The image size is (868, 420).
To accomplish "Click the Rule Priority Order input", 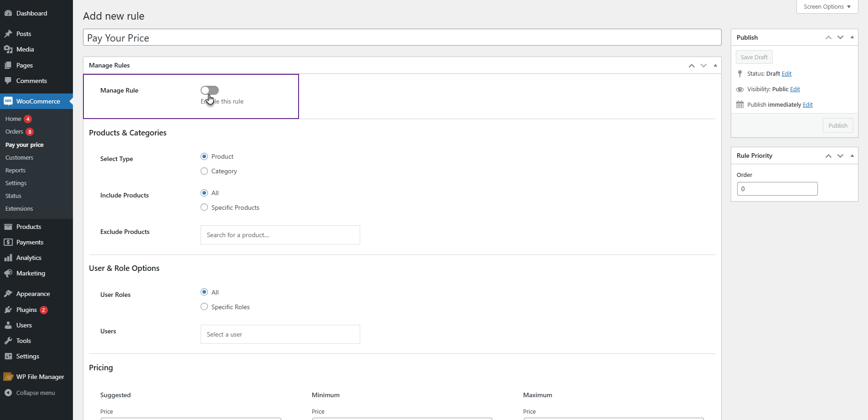I will [777, 189].
